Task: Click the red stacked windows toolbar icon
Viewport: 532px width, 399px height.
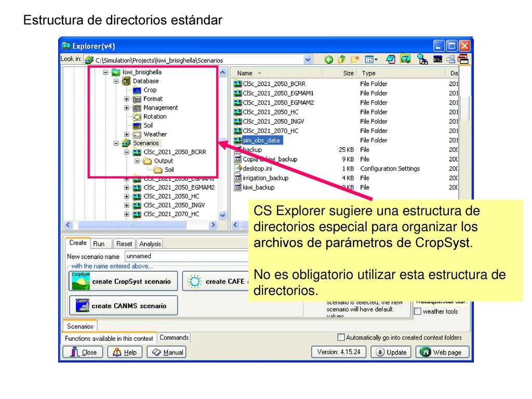Action: (463, 59)
